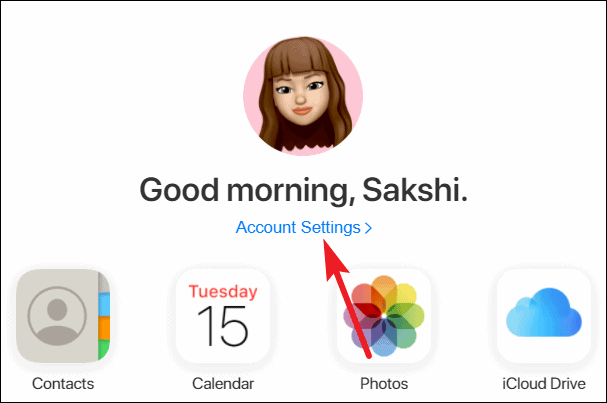Click the name "Sakshi" in the greeting
This screenshot has height=403, width=607.
(x=412, y=189)
